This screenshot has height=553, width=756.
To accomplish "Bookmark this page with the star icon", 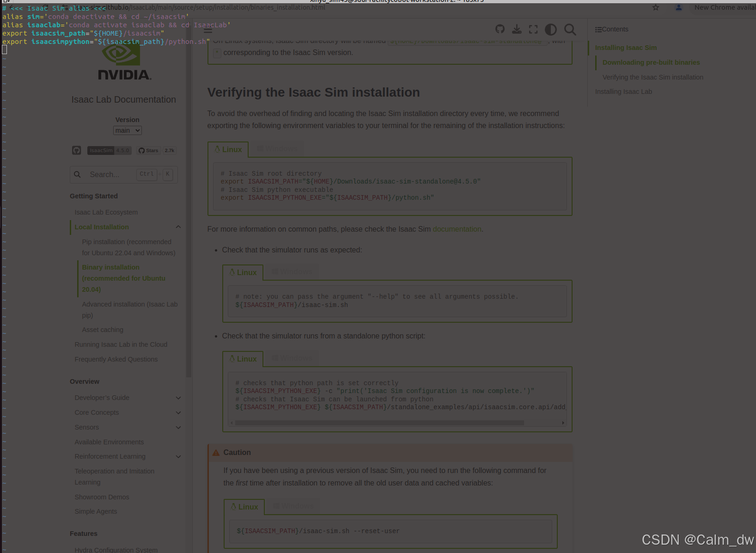I will tap(656, 7).
